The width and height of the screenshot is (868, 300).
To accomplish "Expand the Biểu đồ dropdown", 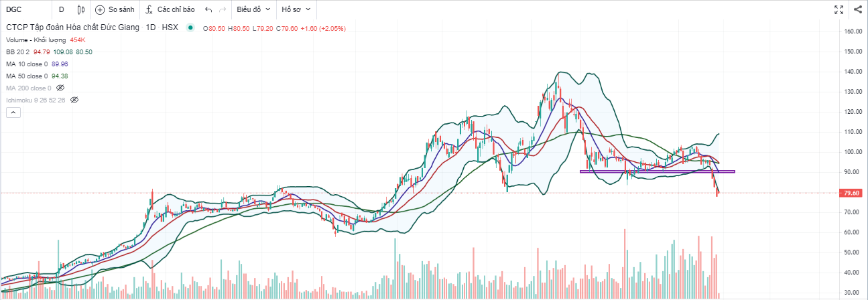I will click(x=253, y=9).
